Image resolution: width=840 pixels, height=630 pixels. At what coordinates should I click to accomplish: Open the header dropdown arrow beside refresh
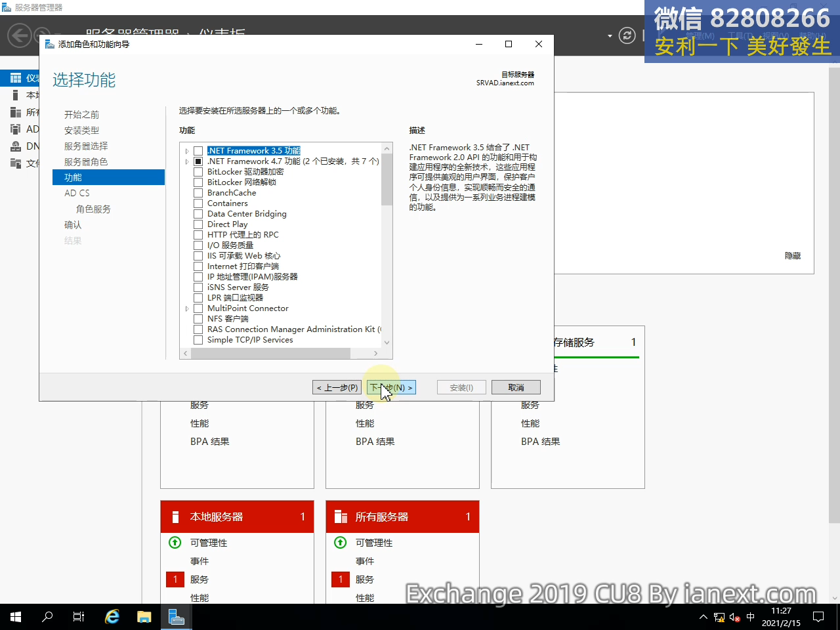point(610,35)
